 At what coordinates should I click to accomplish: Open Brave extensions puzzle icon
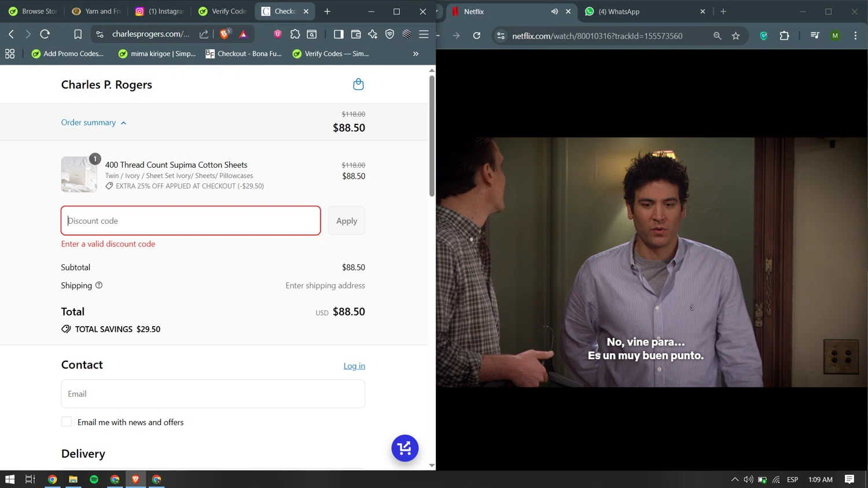point(295,34)
